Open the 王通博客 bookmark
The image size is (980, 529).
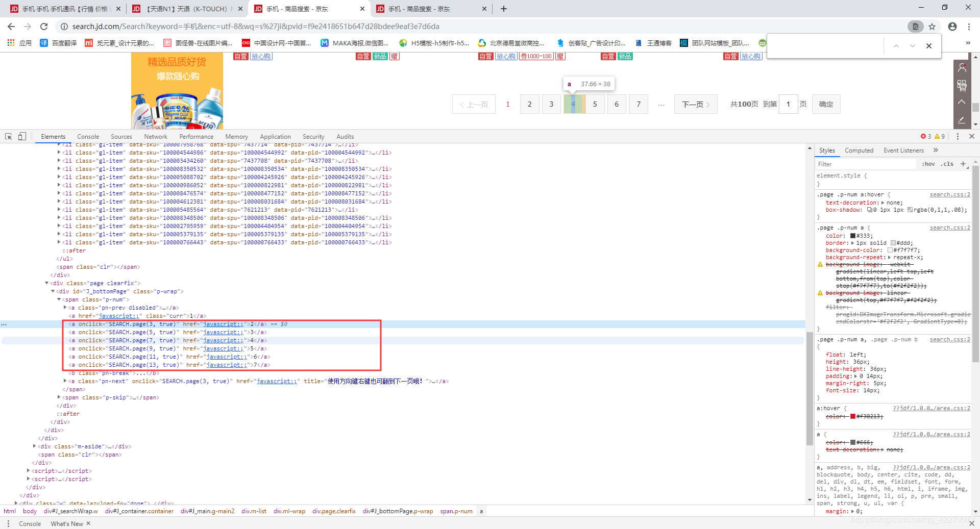coord(653,43)
